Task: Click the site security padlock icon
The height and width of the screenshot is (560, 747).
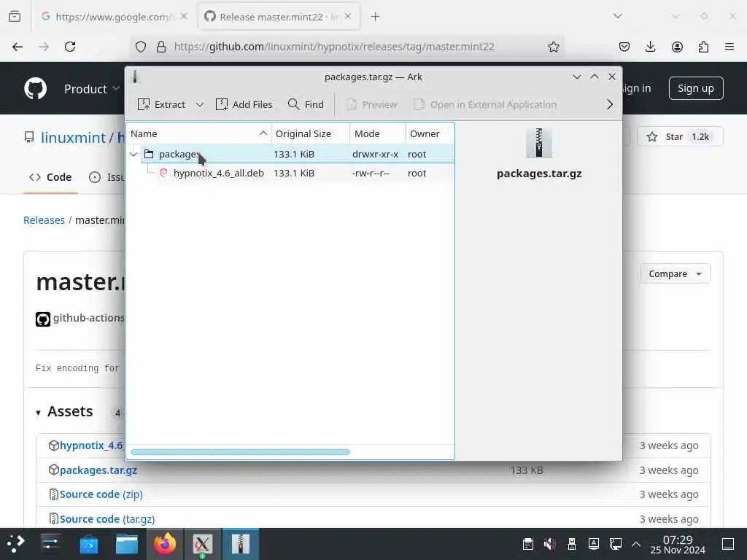Action: coord(161,47)
